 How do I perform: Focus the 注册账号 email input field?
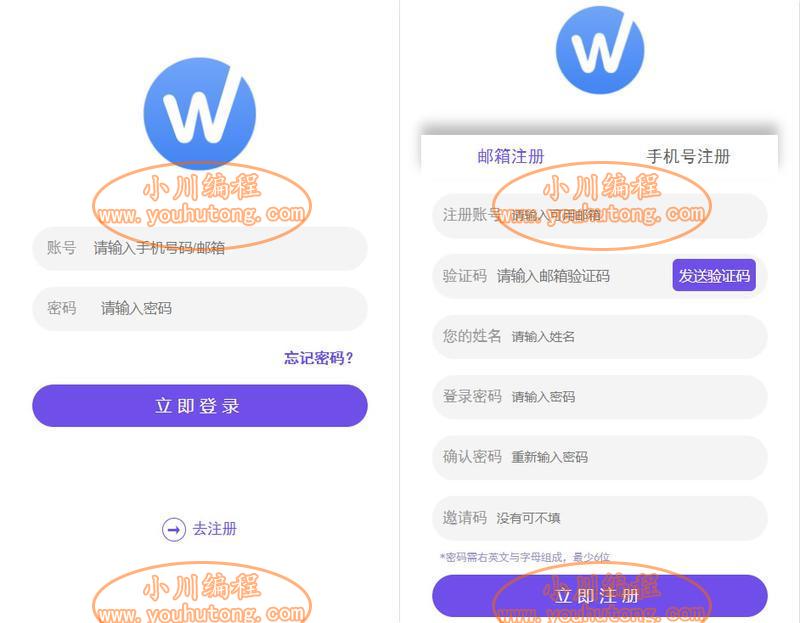point(599,215)
